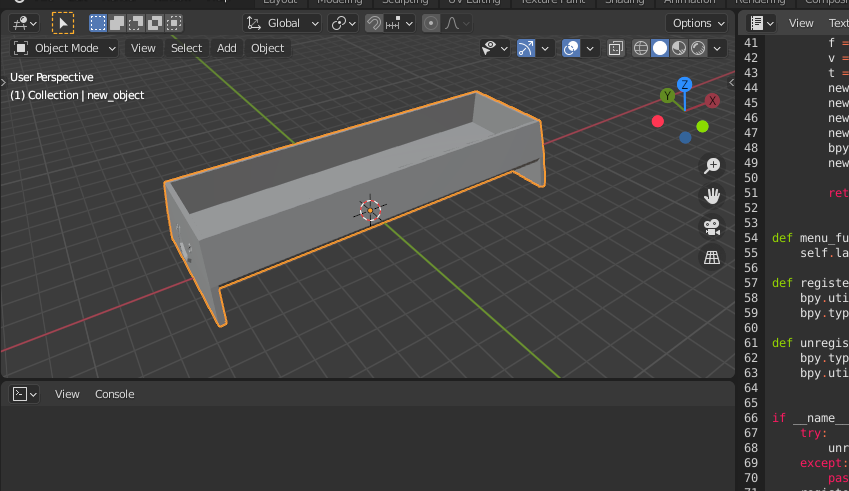Toggle proportional editing

(431, 23)
